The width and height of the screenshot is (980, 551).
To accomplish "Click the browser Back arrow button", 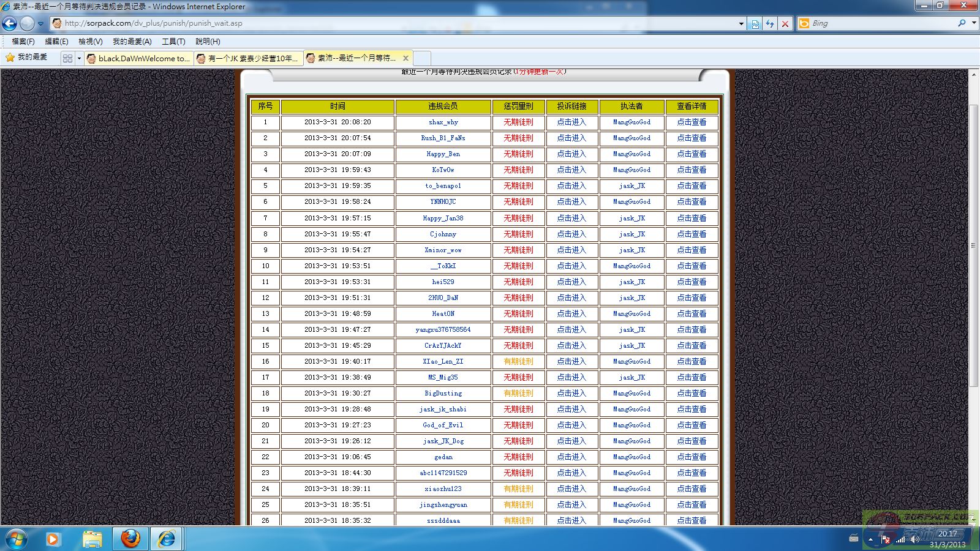I will [10, 23].
